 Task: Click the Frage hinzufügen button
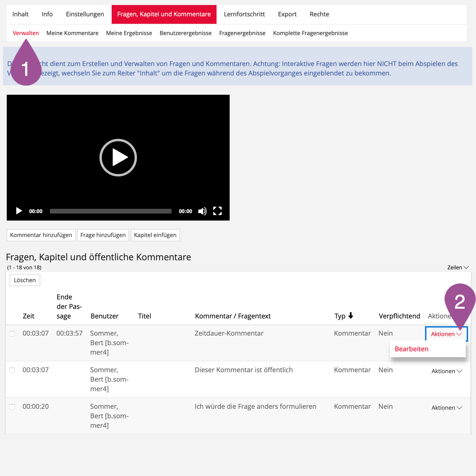(103, 235)
